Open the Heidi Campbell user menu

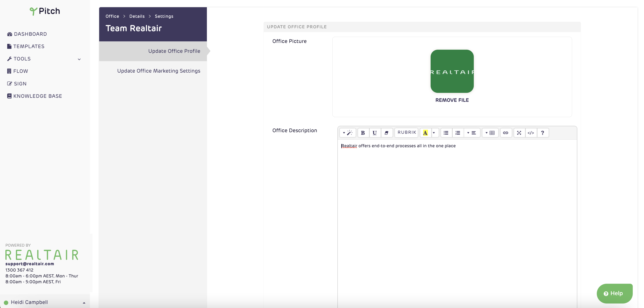pos(45,302)
